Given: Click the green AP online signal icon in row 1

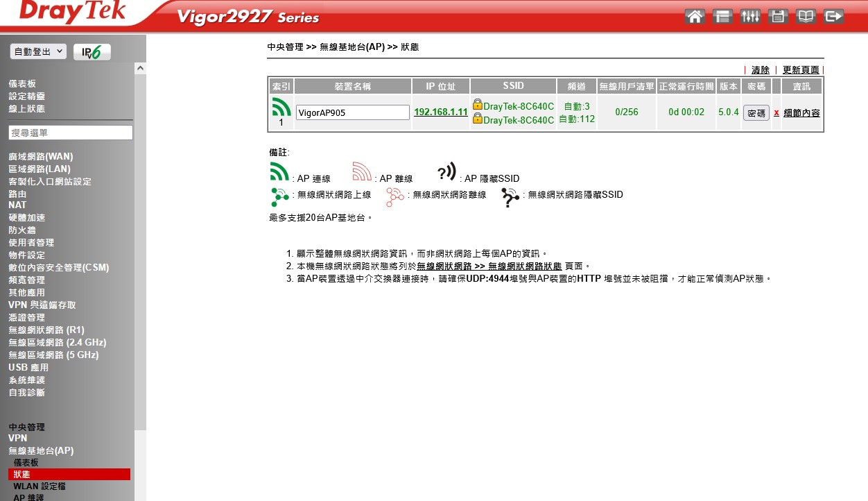Looking at the screenshot, I should [x=281, y=107].
